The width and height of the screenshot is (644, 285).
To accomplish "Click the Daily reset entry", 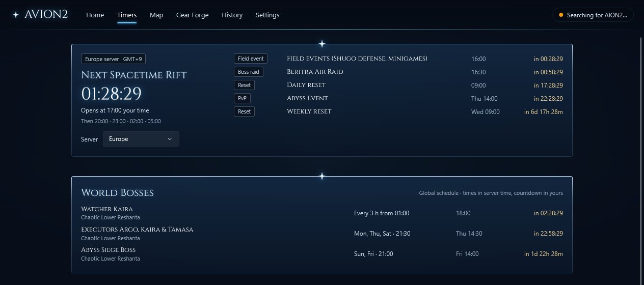I will point(306,85).
